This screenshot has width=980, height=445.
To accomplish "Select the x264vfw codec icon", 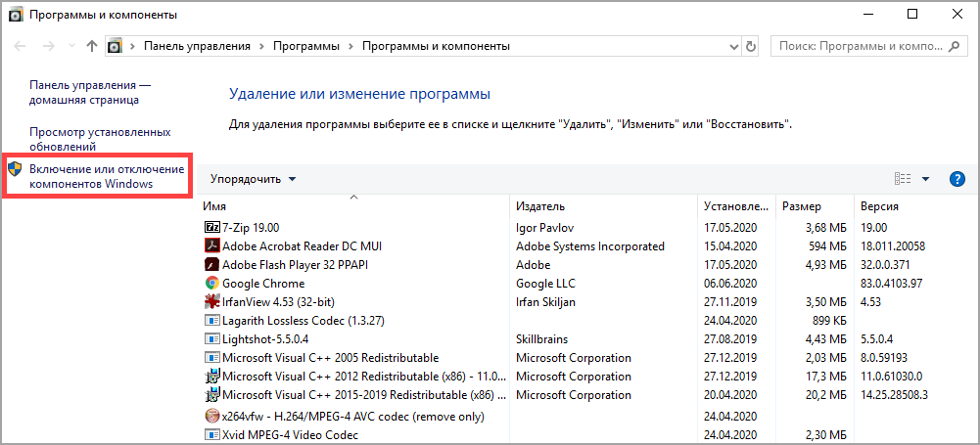I will 211,415.
